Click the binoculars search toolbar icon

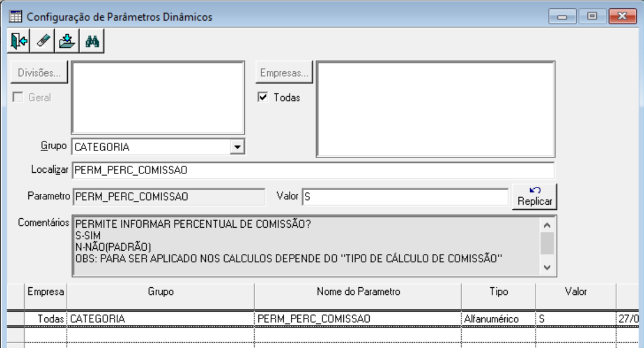[92, 41]
